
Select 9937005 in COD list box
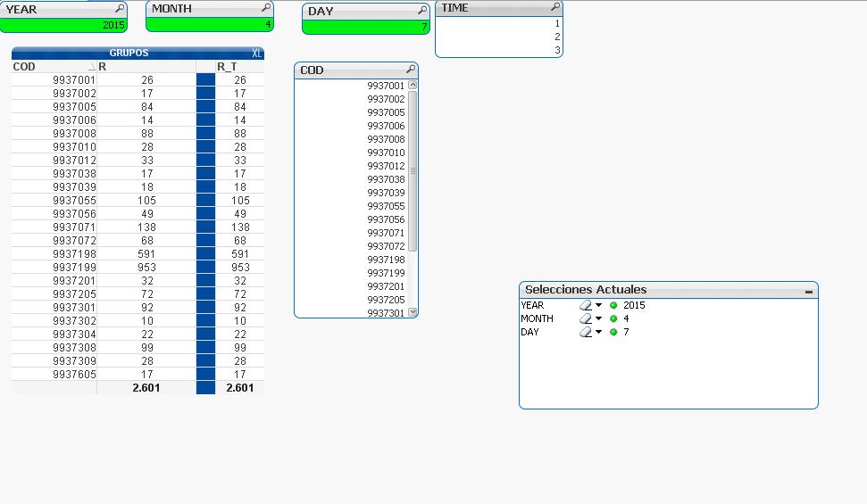click(x=352, y=112)
